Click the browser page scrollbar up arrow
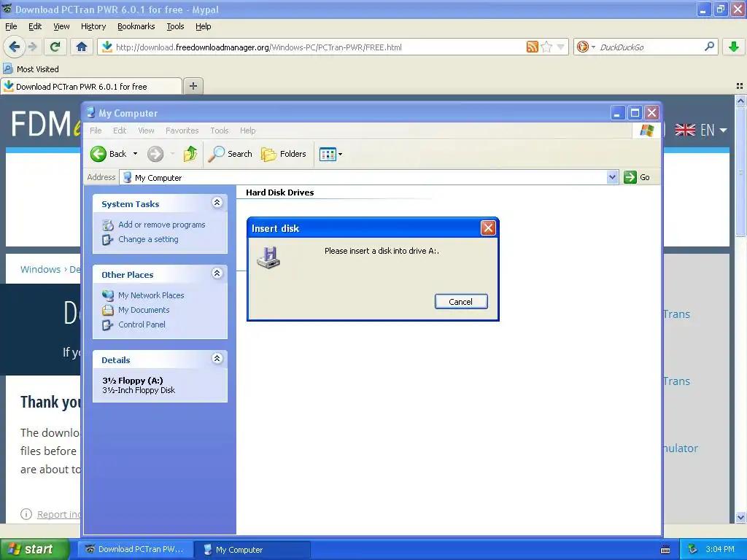Viewport: 747px width, 560px height. (x=740, y=101)
